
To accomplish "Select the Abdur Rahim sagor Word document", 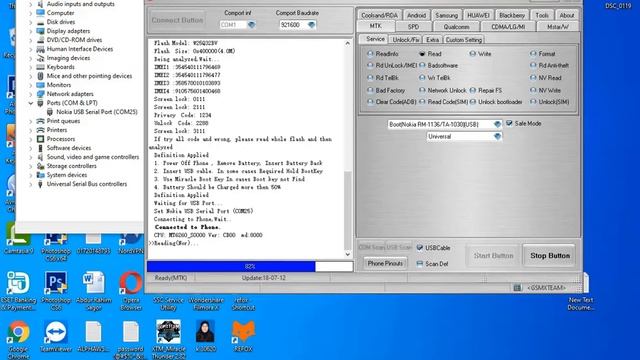I will [93, 291].
